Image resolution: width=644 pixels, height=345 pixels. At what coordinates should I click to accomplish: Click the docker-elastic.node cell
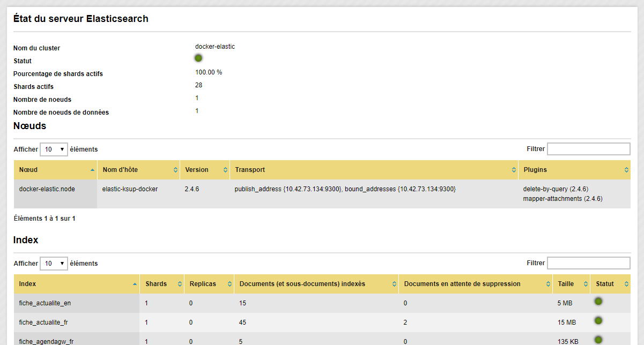pyautogui.click(x=55, y=194)
